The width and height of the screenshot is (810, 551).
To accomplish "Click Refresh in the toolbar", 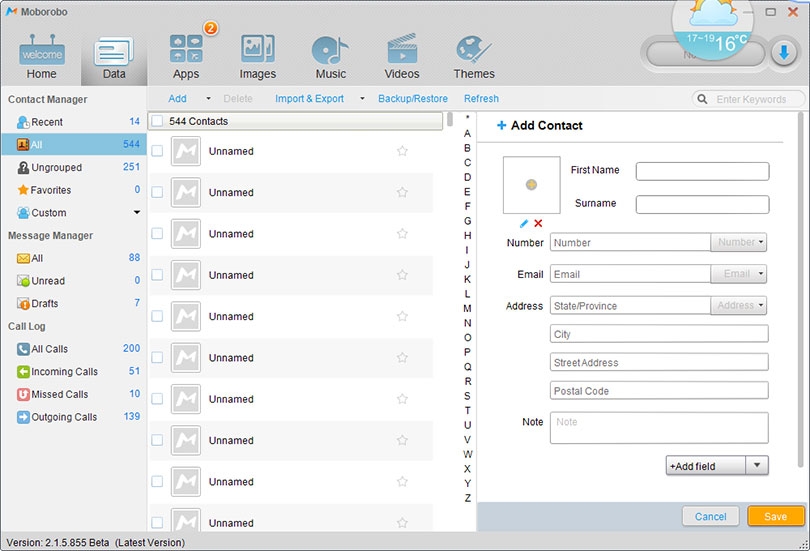I will pyautogui.click(x=481, y=99).
